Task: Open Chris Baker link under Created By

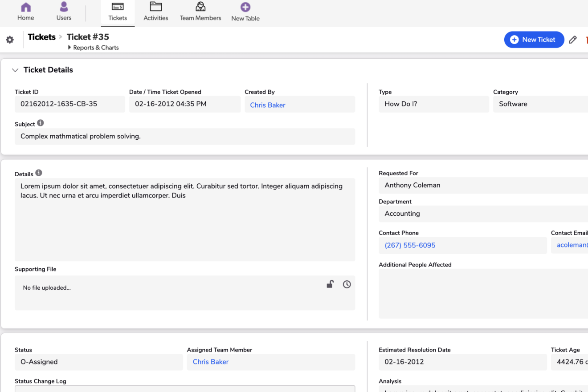Action: pyautogui.click(x=267, y=105)
